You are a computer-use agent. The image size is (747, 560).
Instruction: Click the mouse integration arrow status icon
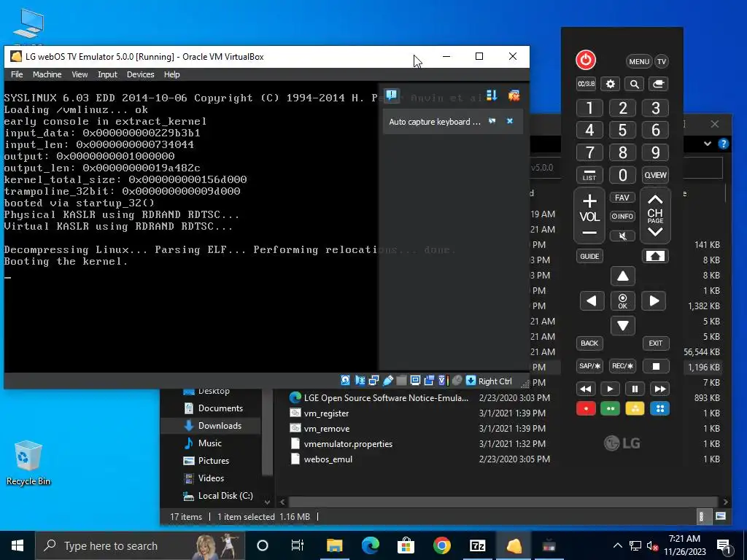tap(471, 381)
